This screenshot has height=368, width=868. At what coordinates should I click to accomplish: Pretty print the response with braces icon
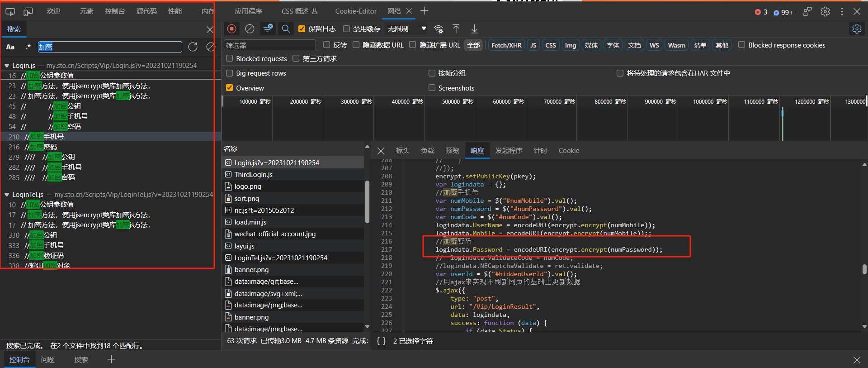(x=381, y=341)
